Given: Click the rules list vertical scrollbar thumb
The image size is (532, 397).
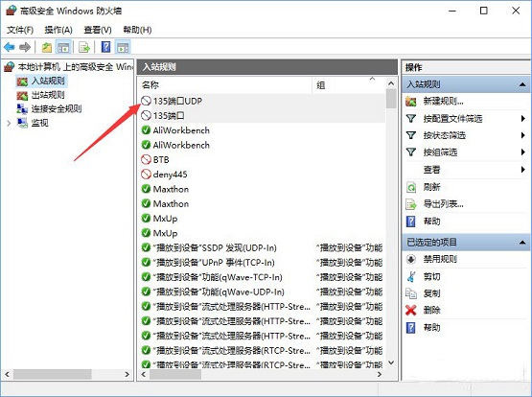Looking at the screenshot, I should (391, 99).
